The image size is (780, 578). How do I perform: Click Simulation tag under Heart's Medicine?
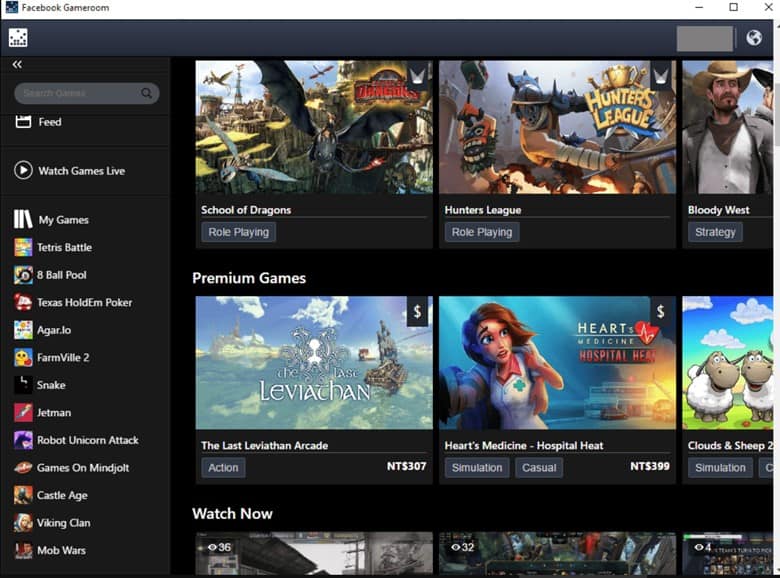[477, 468]
